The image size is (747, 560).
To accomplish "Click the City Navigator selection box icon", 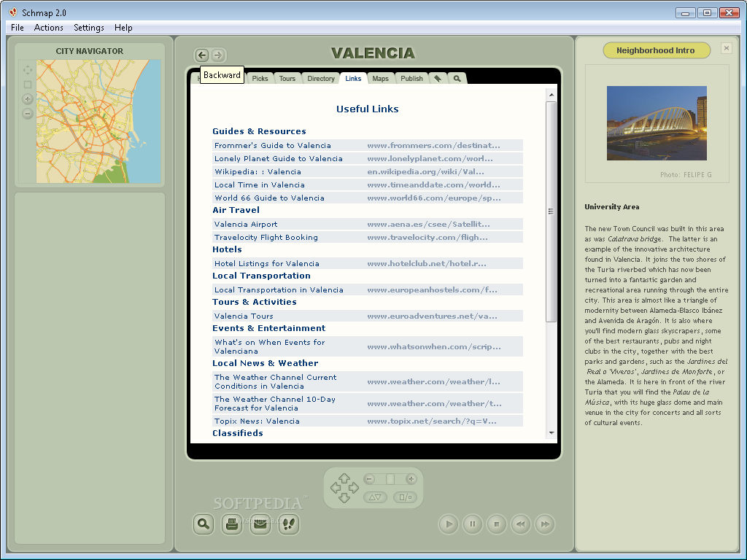I will [x=28, y=85].
